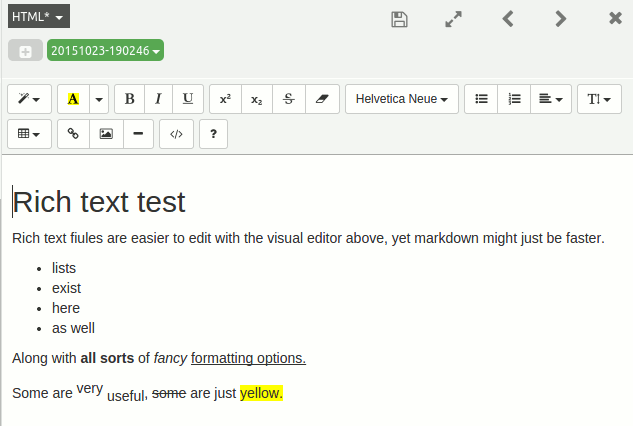Viewport: 633px width, 426px height.
Task: Go to previous file with left chevron
Action: click(508, 19)
